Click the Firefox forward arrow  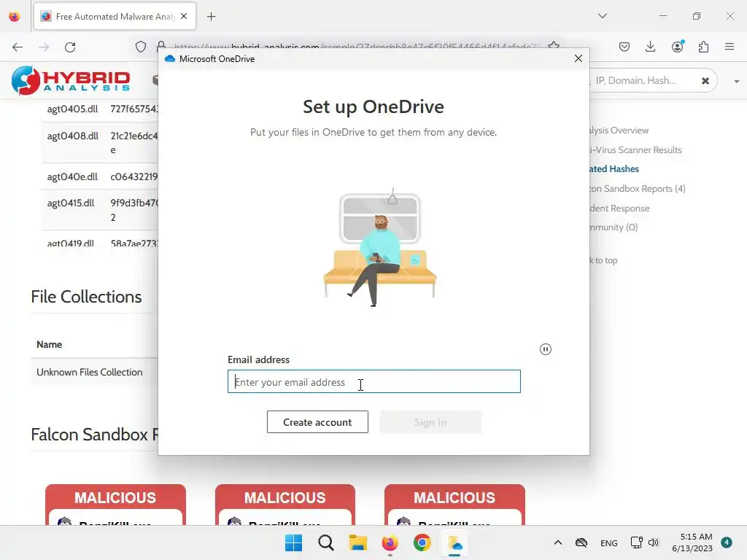[x=44, y=47]
